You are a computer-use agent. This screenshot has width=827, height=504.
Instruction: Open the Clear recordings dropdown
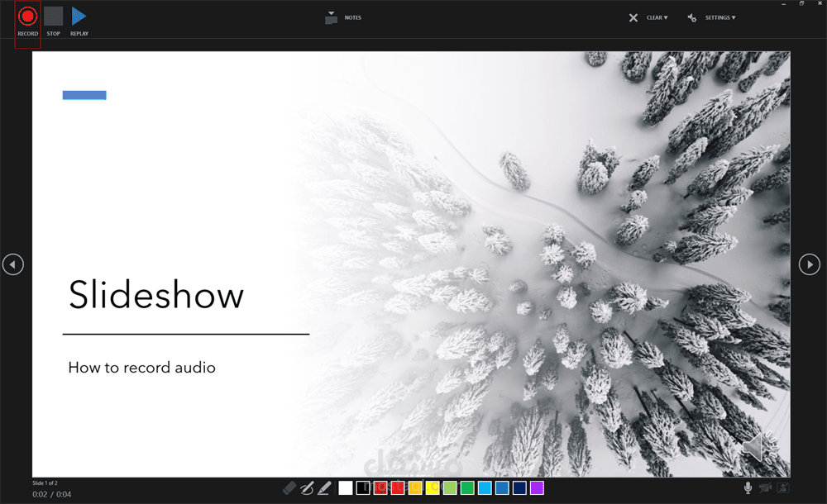(x=657, y=17)
